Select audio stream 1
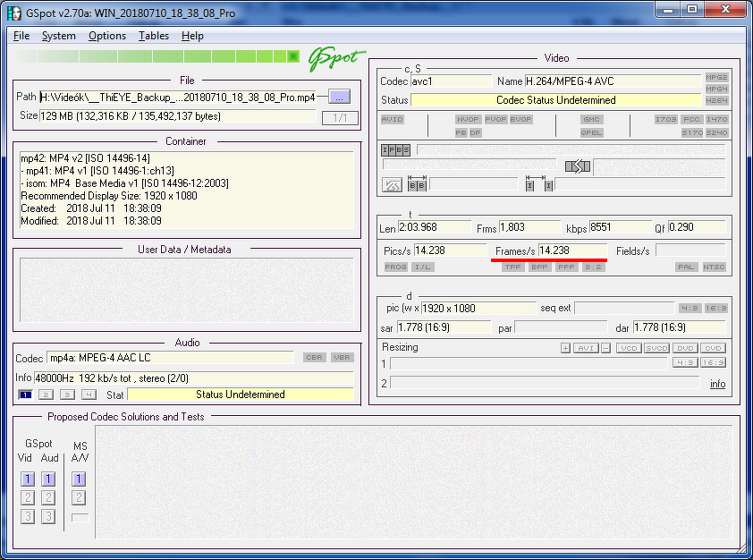The height and width of the screenshot is (560, 753). (25, 395)
